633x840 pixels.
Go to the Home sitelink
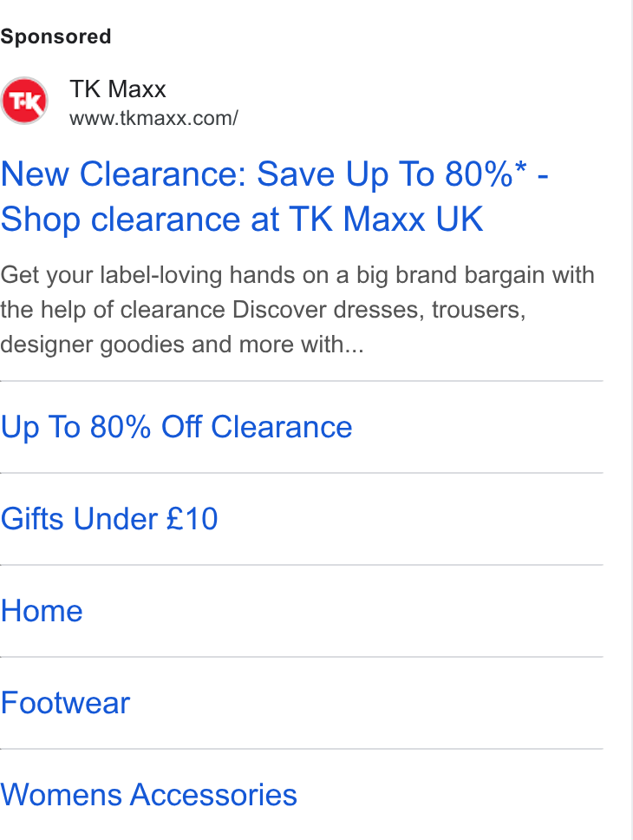(x=42, y=611)
